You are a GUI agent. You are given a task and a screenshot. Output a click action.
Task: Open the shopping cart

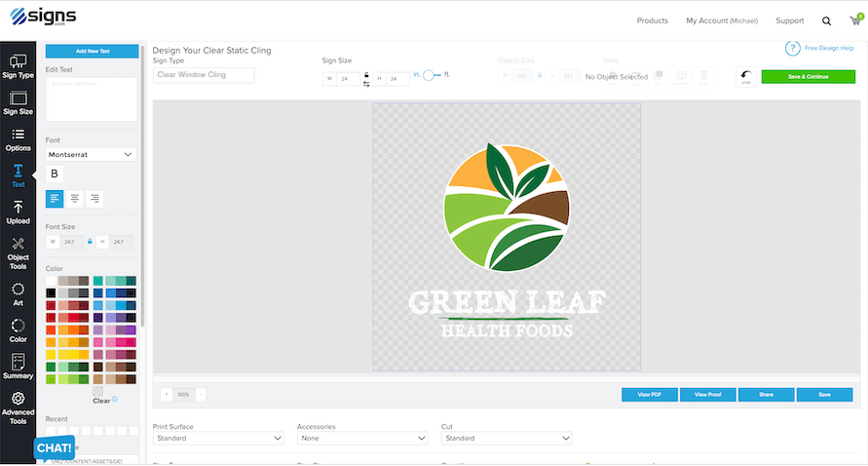(854, 20)
